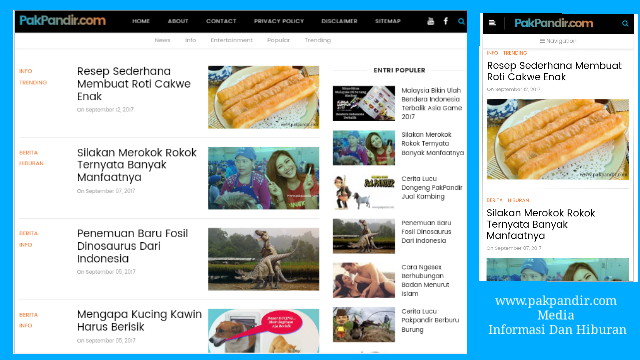Click the dinosaur fossil thumbnail in main list
This screenshot has height=360, width=640.
(264, 259)
